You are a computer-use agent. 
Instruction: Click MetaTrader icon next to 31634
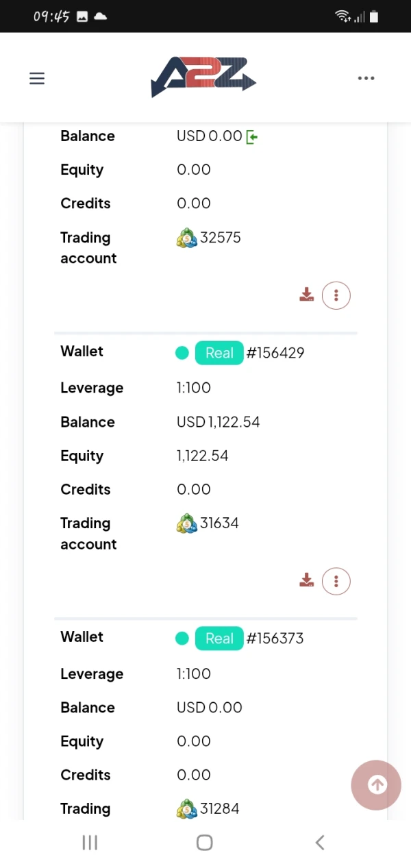click(x=186, y=523)
